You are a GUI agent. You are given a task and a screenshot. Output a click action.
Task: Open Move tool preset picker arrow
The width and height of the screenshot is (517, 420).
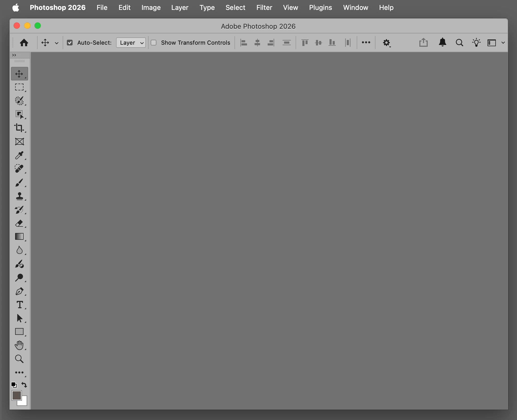coord(56,43)
